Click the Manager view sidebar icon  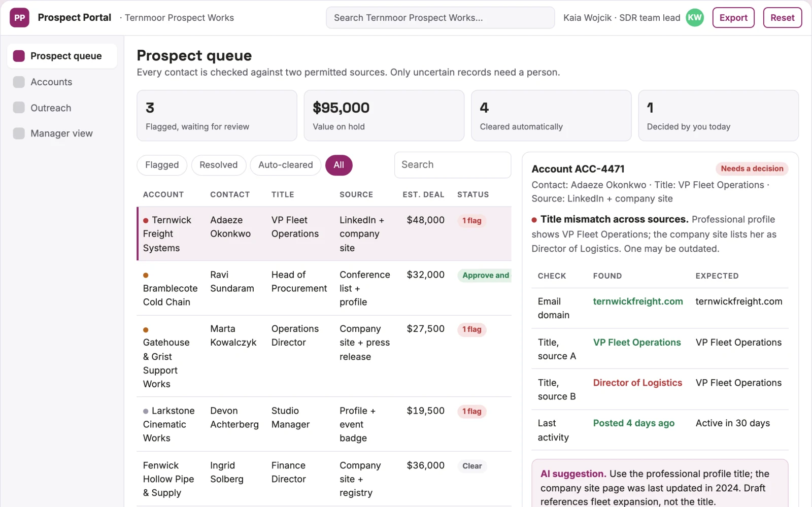coord(19,133)
